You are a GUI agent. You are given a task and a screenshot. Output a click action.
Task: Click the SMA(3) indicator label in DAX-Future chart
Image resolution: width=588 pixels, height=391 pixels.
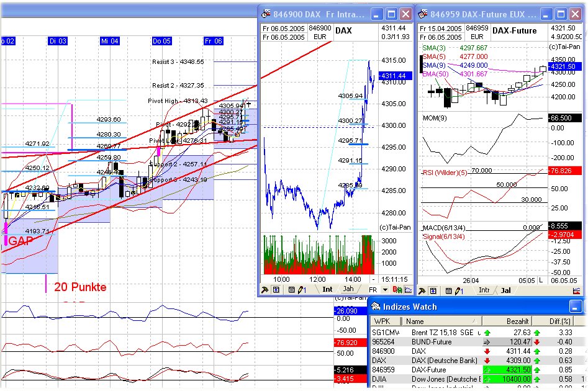click(434, 48)
